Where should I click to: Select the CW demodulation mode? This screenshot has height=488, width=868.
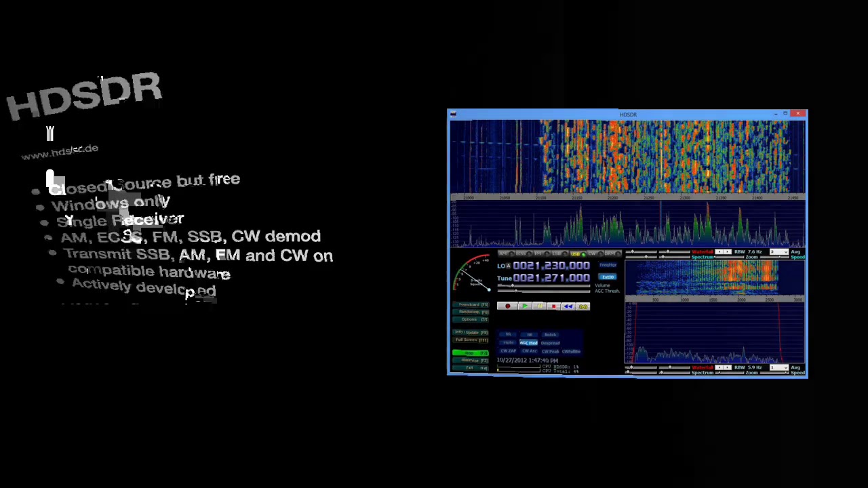point(595,253)
